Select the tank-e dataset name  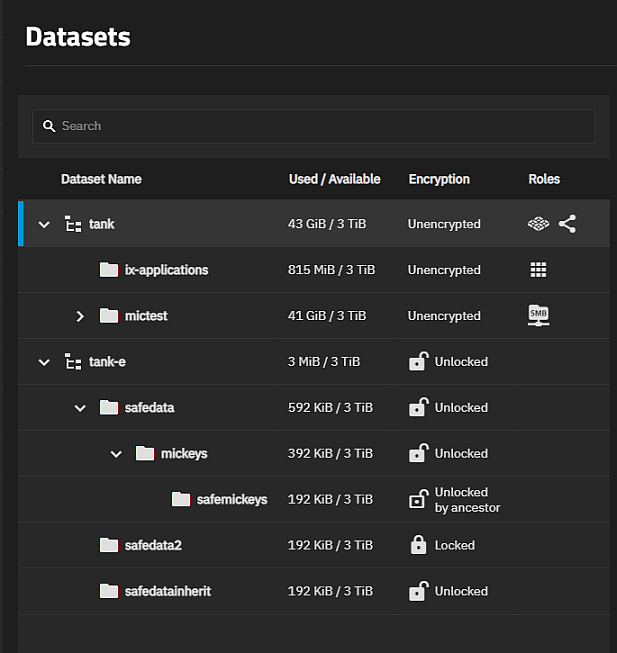coord(107,361)
